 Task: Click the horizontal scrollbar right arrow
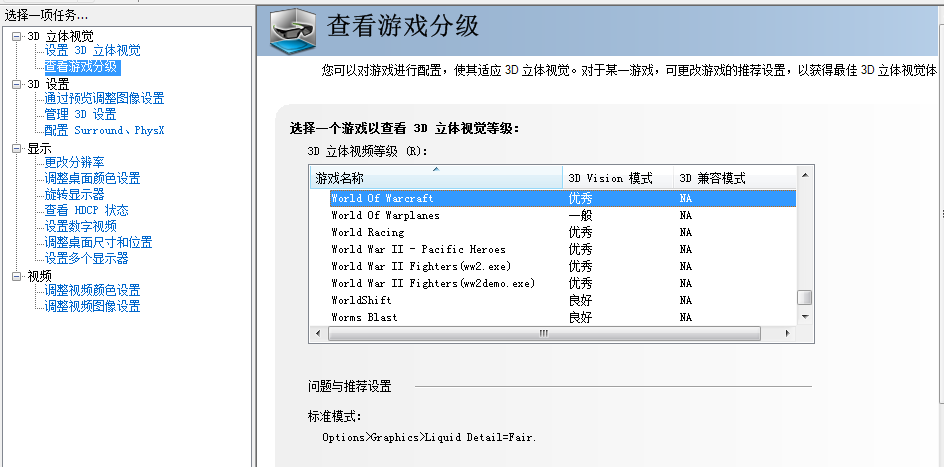pyautogui.click(x=788, y=333)
